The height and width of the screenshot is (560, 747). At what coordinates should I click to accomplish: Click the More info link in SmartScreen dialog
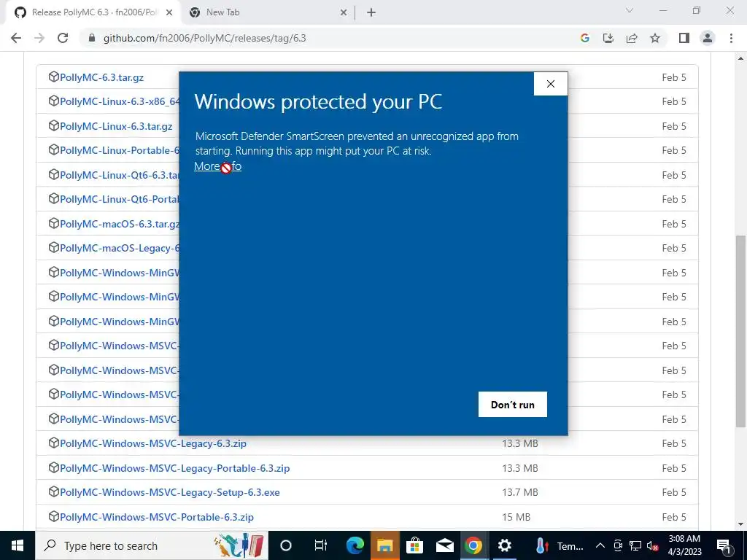tap(217, 166)
